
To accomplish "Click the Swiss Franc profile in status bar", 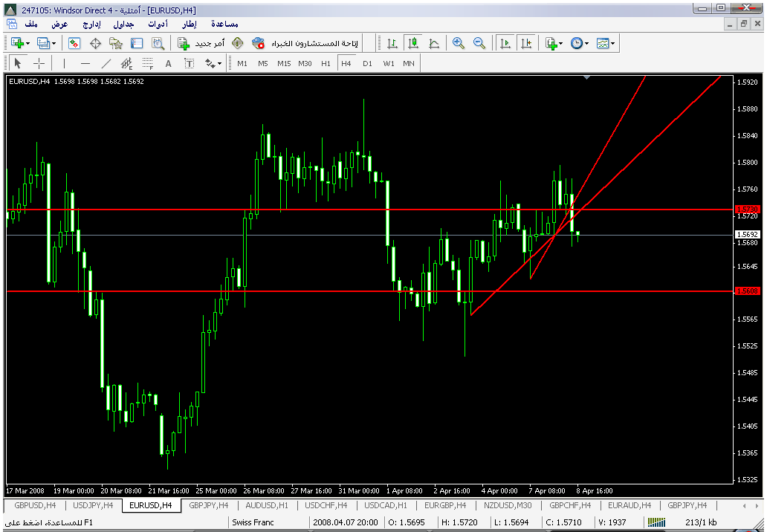I will click(253, 522).
